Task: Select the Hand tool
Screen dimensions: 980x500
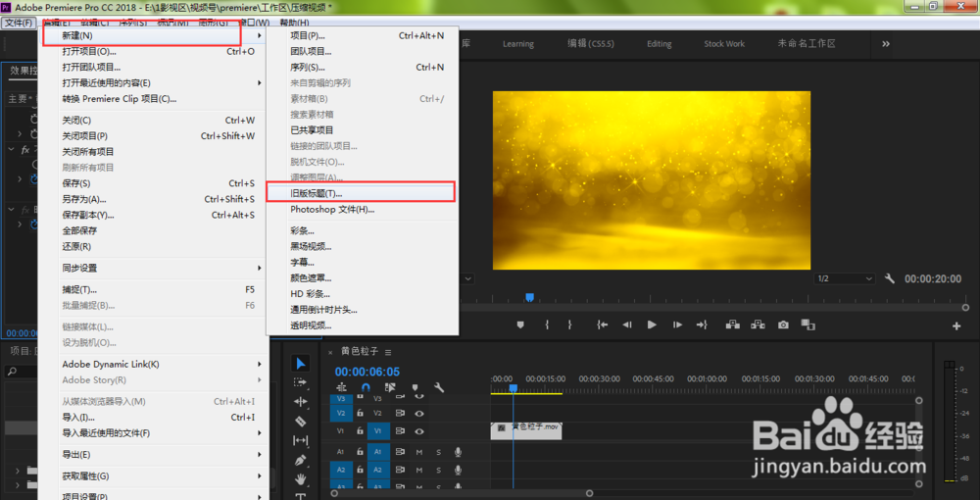Action: tap(301, 479)
